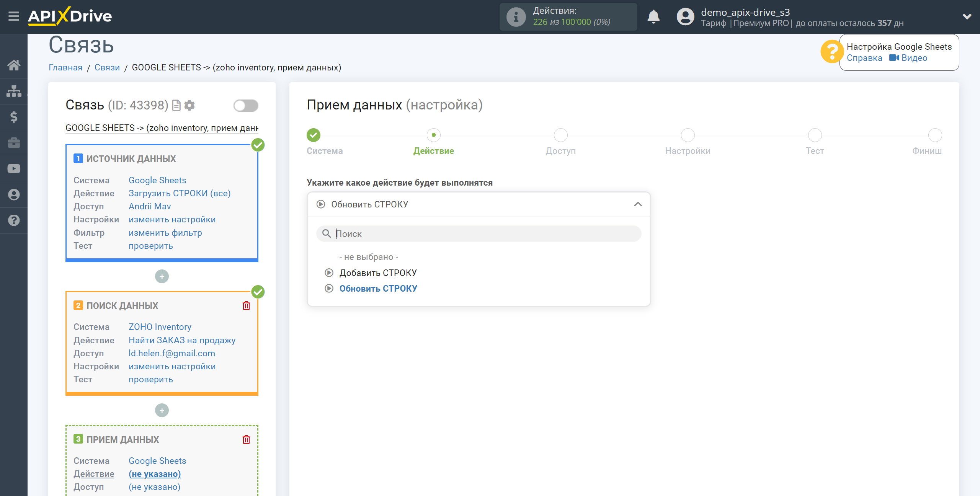Toggle the connection on/off switch
This screenshot has width=980, height=496.
pyautogui.click(x=246, y=106)
